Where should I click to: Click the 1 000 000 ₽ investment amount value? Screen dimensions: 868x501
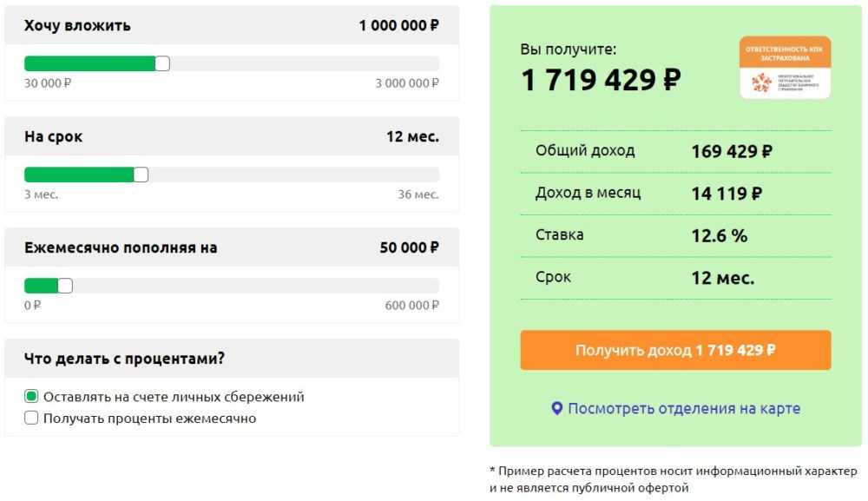pos(398,25)
